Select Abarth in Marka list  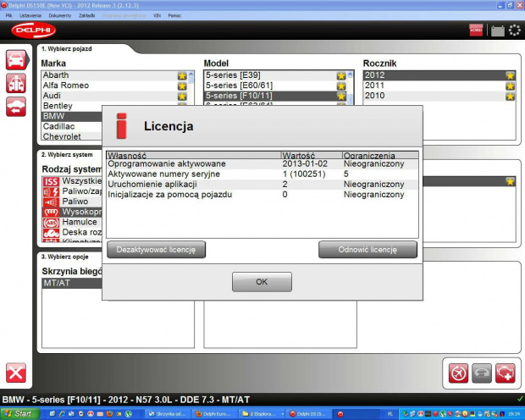click(113, 75)
